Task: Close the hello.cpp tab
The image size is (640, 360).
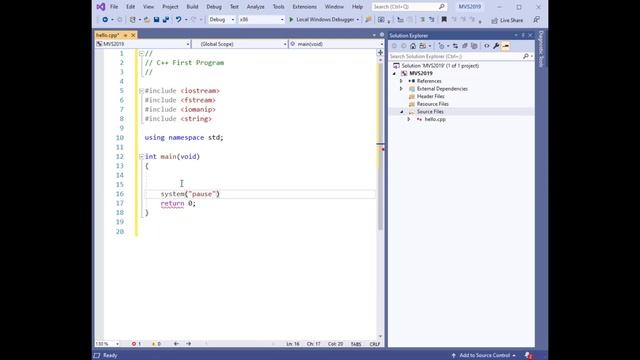Action: pos(133,35)
